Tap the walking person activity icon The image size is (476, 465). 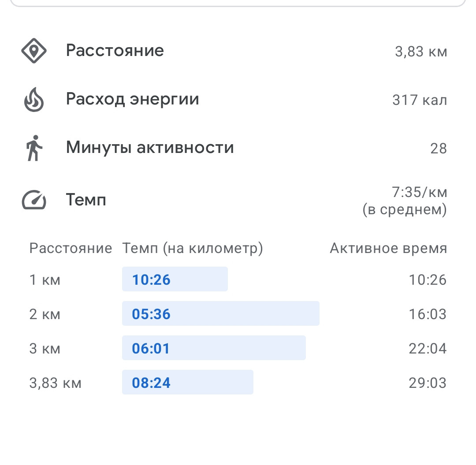tap(34, 148)
